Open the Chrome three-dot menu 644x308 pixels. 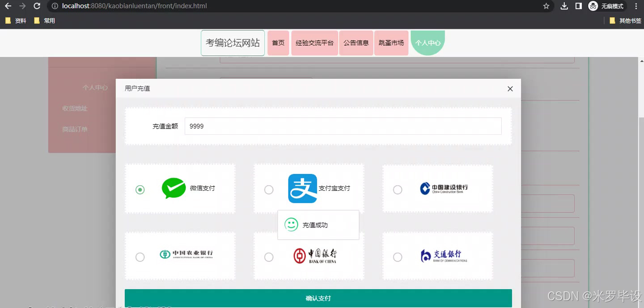pos(636,6)
